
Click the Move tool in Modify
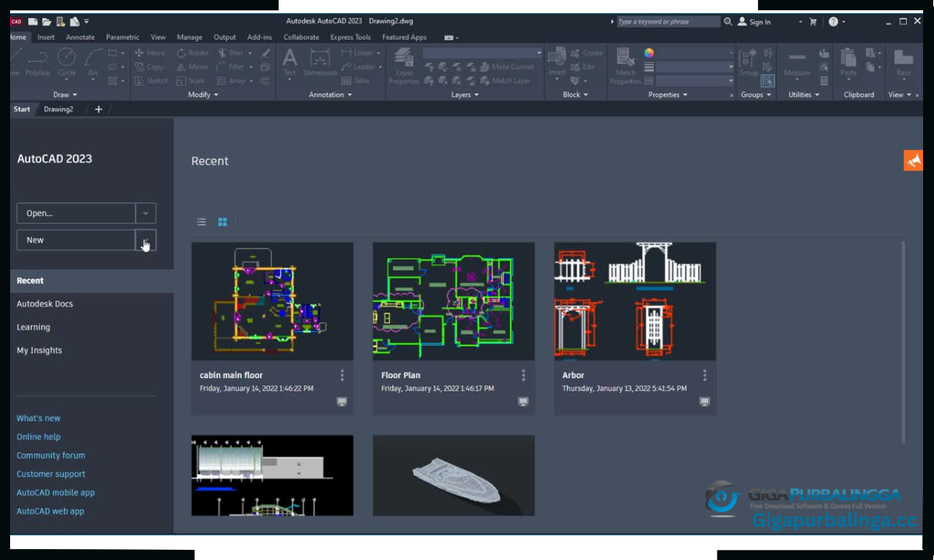[150, 53]
